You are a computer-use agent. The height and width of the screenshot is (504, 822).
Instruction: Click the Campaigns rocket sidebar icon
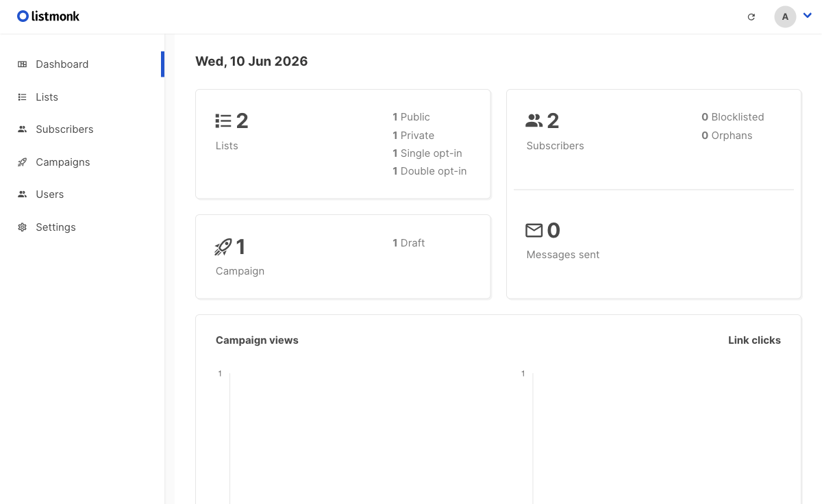tap(23, 162)
